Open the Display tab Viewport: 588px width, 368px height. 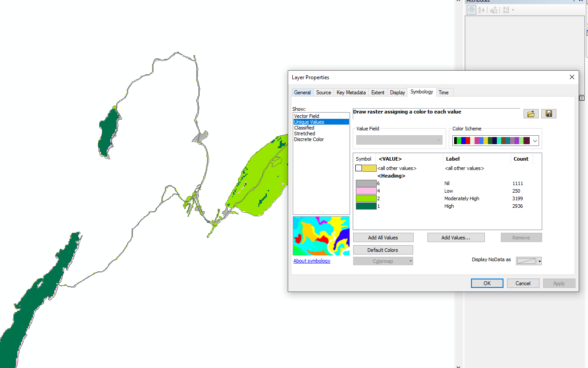click(397, 93)
